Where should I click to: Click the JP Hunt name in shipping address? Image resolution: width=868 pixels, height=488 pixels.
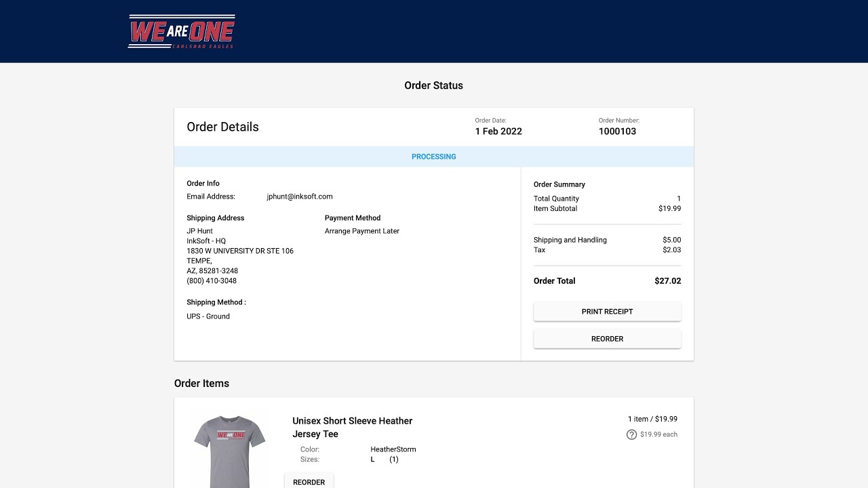coord(200,231)
